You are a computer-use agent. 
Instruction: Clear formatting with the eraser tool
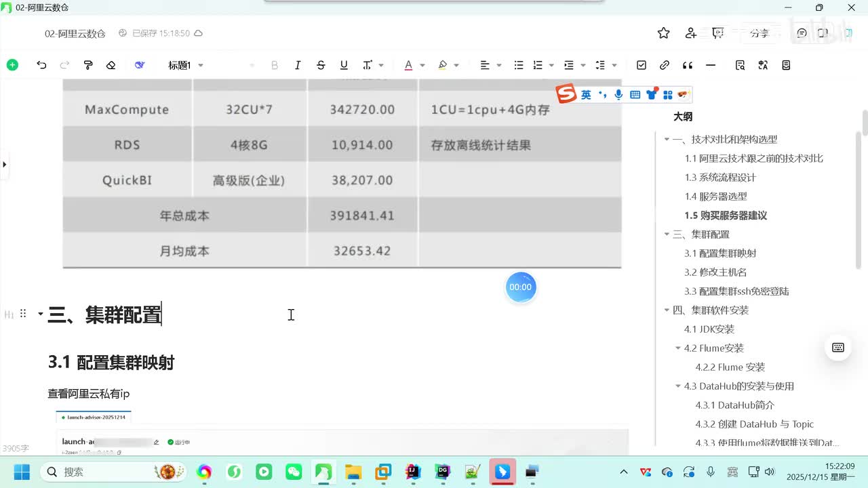[111, 65]
